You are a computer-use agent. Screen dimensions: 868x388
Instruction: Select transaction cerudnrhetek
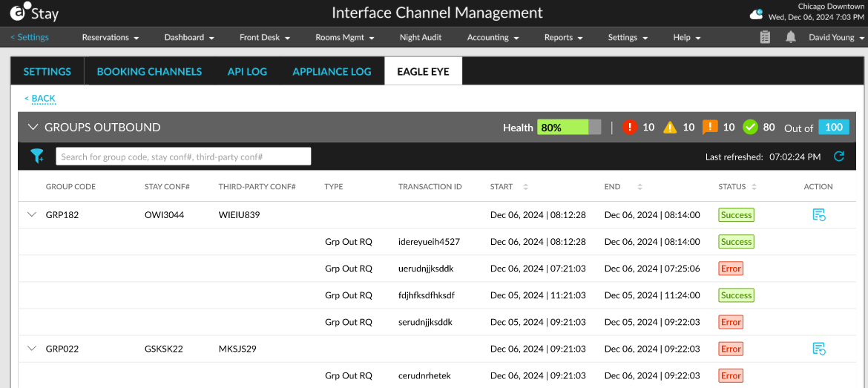pyautogui.click(x=424, y=375)
